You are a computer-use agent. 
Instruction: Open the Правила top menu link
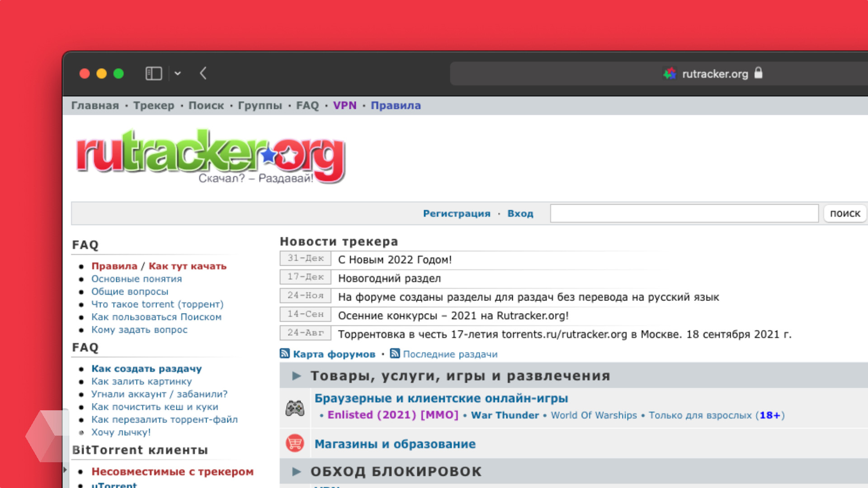click(x=396, y=105)
